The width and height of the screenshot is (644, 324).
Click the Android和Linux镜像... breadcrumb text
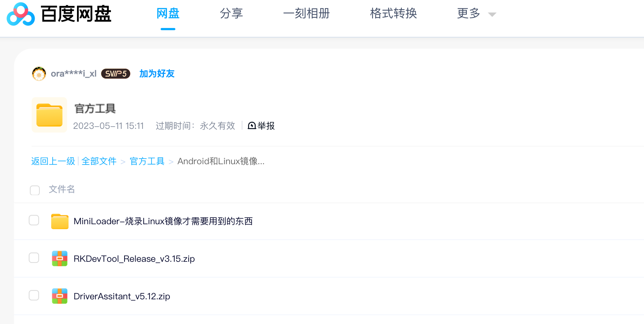tap(221, 161)
